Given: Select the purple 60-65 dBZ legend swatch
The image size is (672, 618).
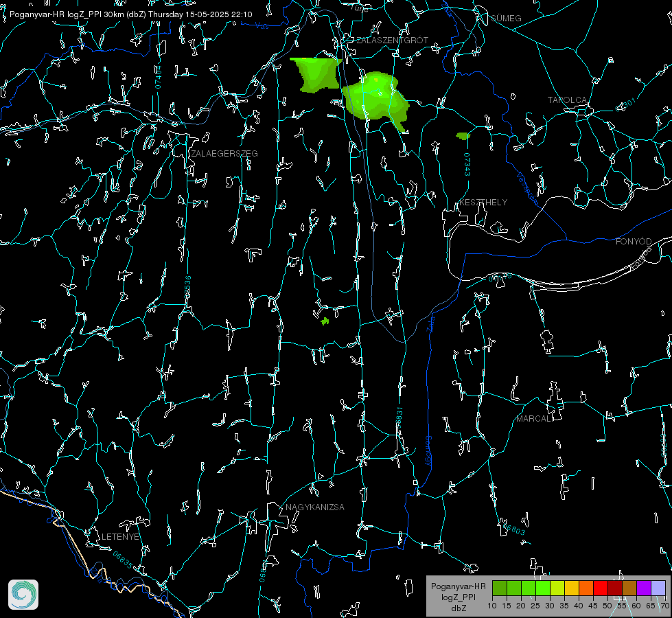Looking at the screenshot, I should coord(643,588).
